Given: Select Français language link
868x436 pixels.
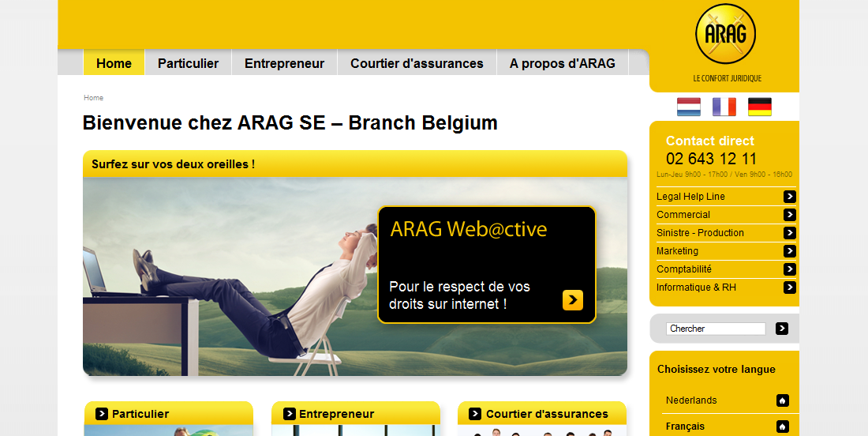Looking at the screenshot, I should 685,427.
